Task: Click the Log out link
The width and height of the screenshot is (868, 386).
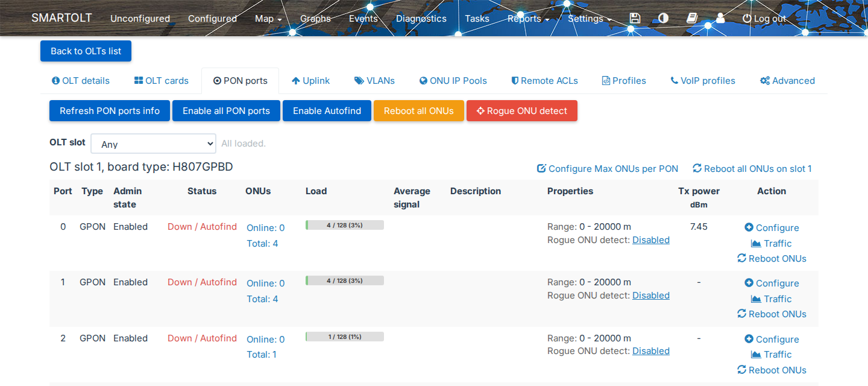Action: pyautogui.click(x=764, y=19)
